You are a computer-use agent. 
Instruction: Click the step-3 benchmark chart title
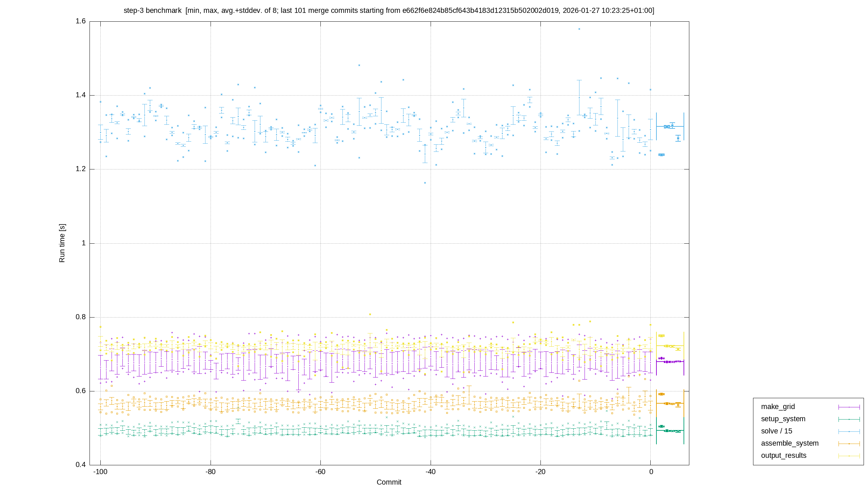389,11
